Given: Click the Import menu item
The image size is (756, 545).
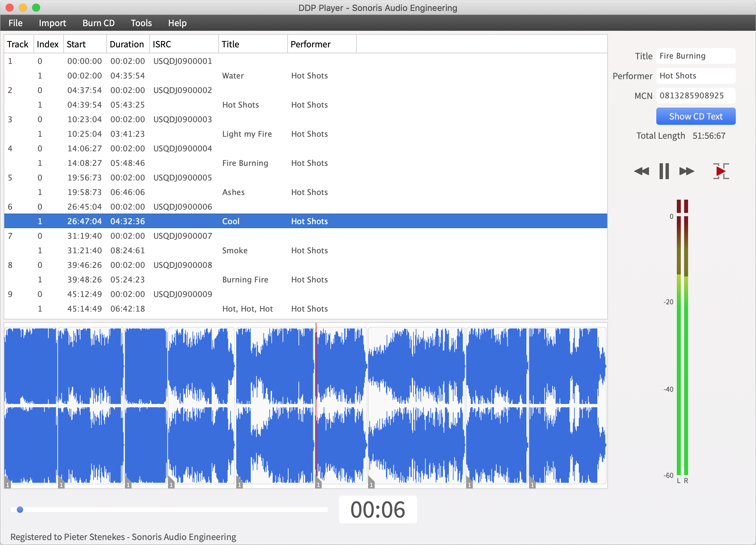Looking at the screenshot, I should click(52, 23).
